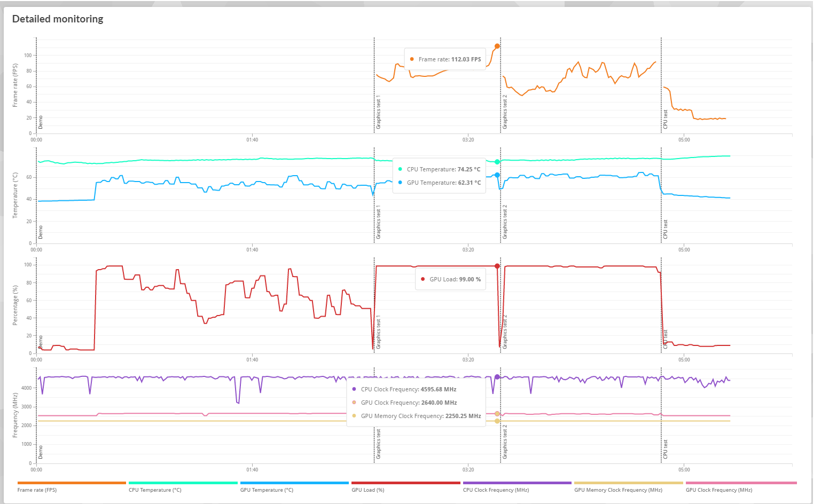Click the vertical 'Temperature (°C)' axis title
The height and width of the screenshot is (504, 829).
coord(15,195)
